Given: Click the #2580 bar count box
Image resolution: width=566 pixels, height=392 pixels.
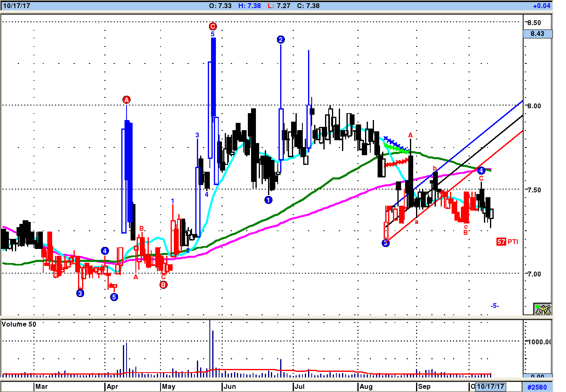Looking at the screenshot, I should 537,387.
